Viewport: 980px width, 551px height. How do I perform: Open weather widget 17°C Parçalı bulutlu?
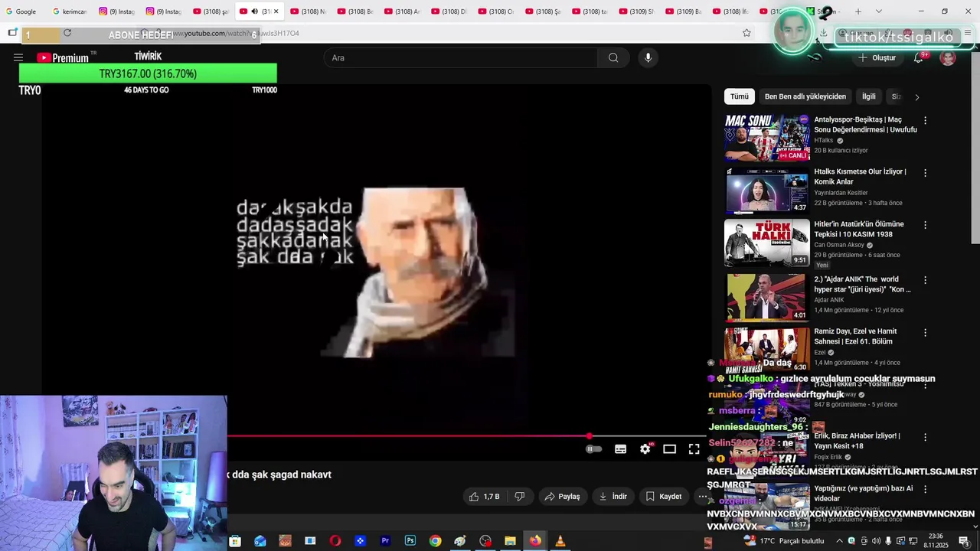click(x=784, y=541)
